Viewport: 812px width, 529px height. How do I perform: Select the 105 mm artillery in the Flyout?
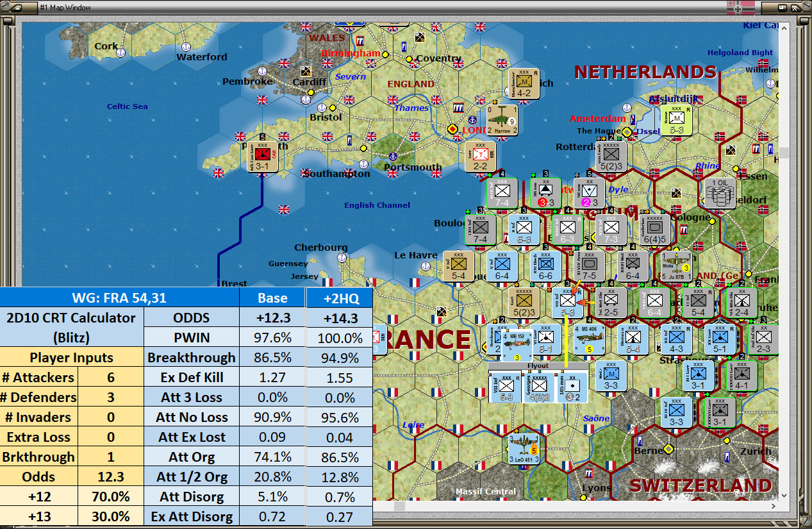point(572,387)
